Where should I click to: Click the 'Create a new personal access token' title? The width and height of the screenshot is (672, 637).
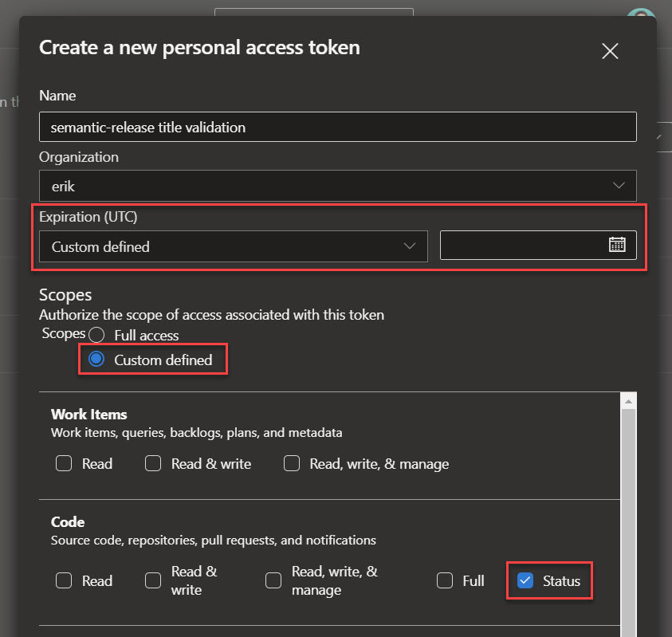point(200,48)
